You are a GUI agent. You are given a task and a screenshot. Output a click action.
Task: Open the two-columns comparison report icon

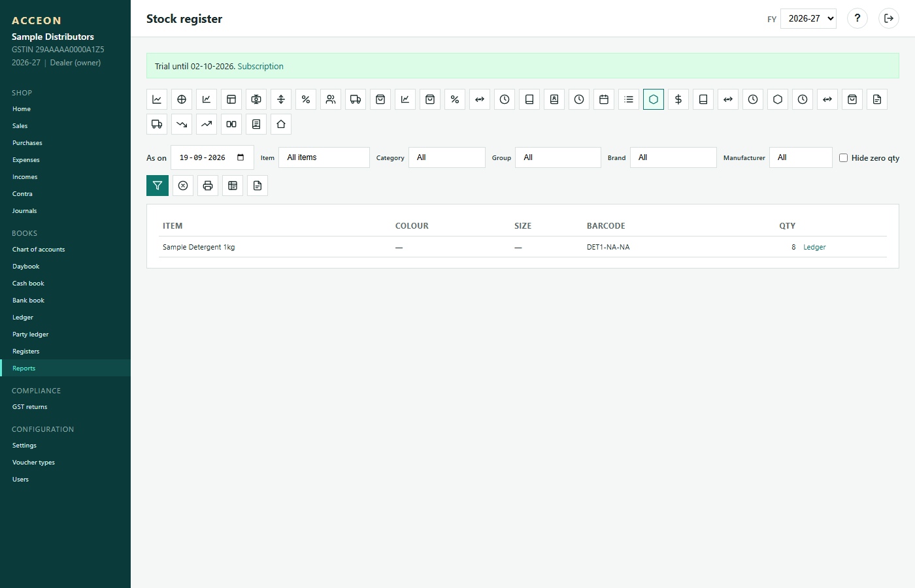(231, 124)
